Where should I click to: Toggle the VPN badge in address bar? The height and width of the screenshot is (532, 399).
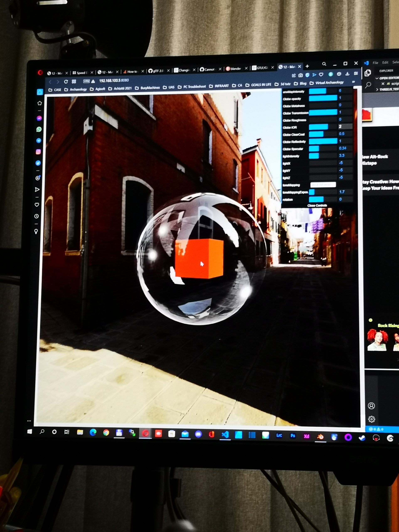pos(86,81)
